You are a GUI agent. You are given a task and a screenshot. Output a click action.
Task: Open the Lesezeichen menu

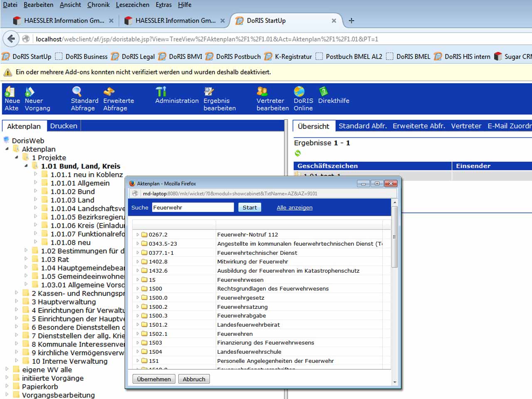[133, 5]
